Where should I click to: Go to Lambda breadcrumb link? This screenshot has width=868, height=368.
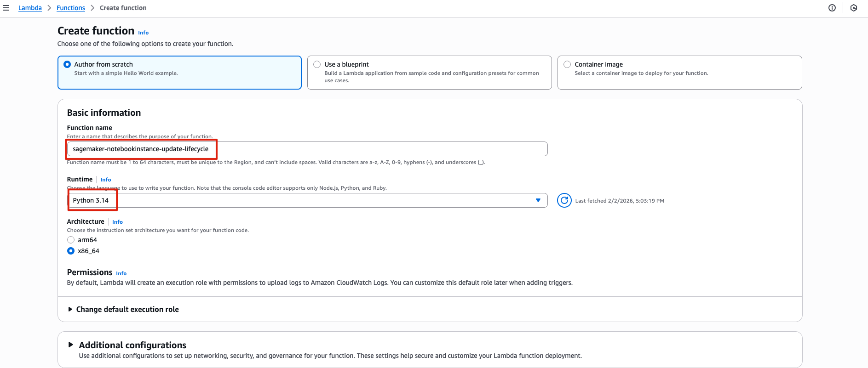point(30,8)
